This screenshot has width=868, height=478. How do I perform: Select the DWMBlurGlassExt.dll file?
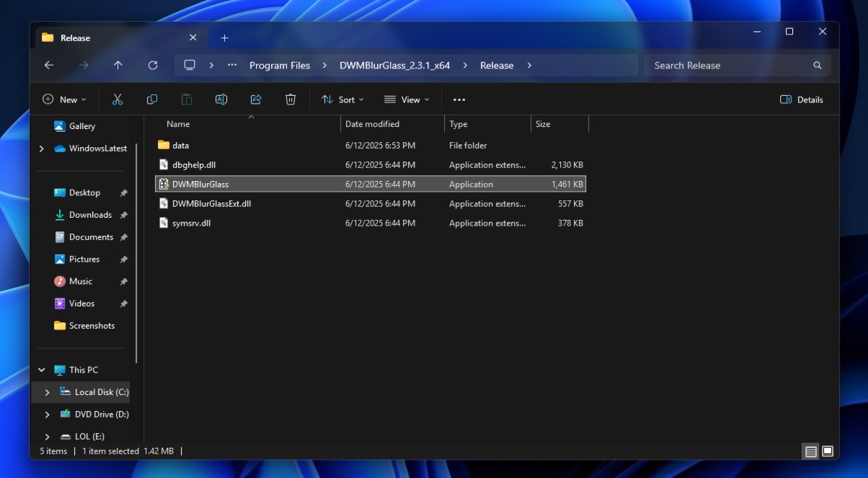click(x=211, y=204)
